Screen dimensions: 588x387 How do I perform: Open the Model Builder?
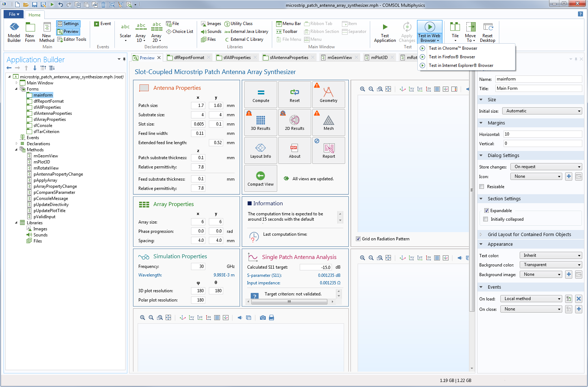(x=14, y=32)
